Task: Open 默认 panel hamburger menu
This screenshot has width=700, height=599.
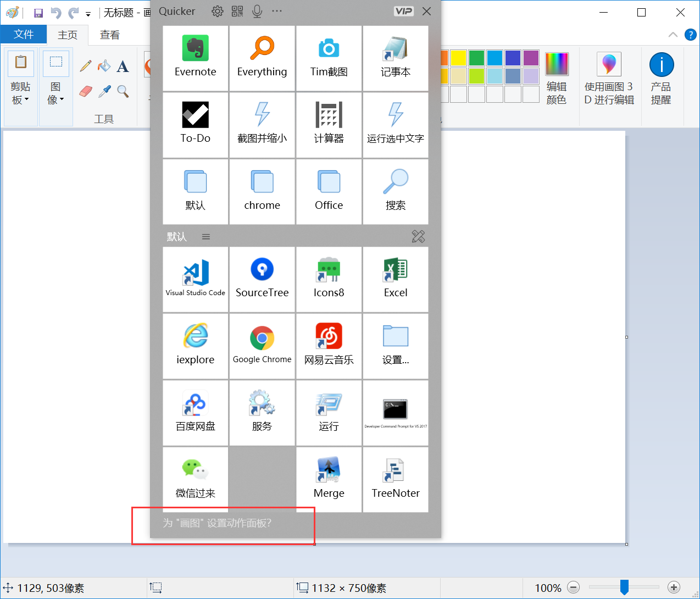Action: pyautogui.click(x=206, y=237)
